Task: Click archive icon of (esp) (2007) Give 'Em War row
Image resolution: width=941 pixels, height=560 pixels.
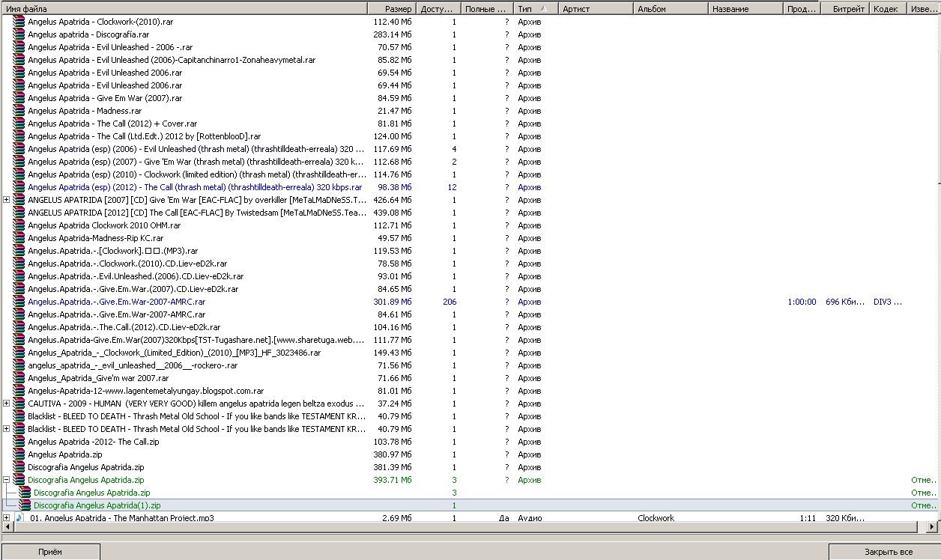Action: point(19,162)
